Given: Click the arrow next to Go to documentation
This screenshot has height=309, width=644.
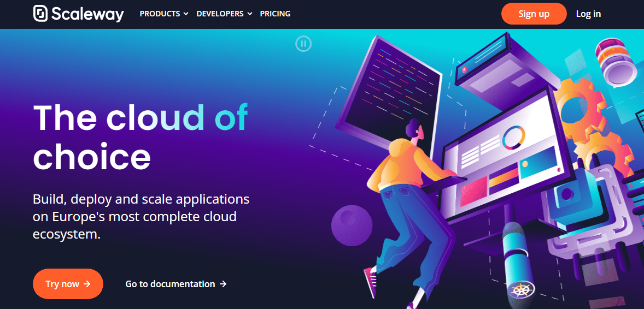Looking at the screenshot, I should pyautogui.click(x=223, y=284).
